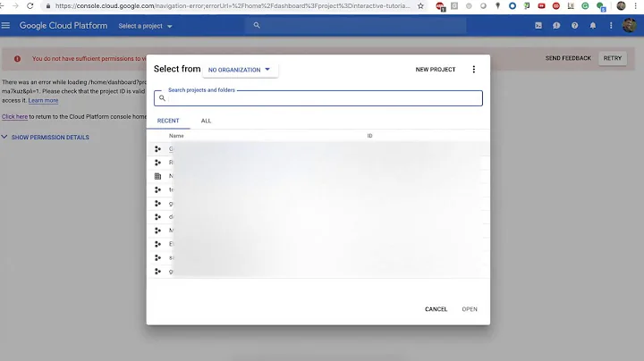Click the OPEN button in dialog
This screenshot has width=644, height=361.
pos(470,309)
